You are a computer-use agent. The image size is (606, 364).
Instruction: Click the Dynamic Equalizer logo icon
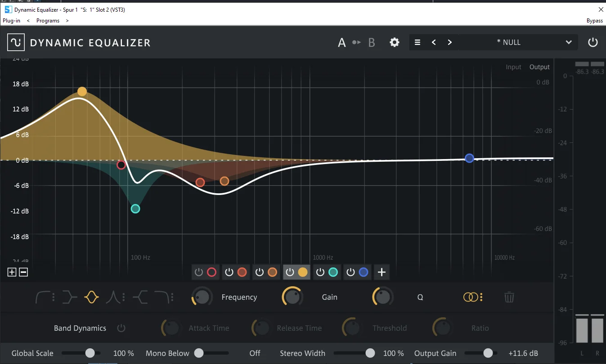pos(16,42)
